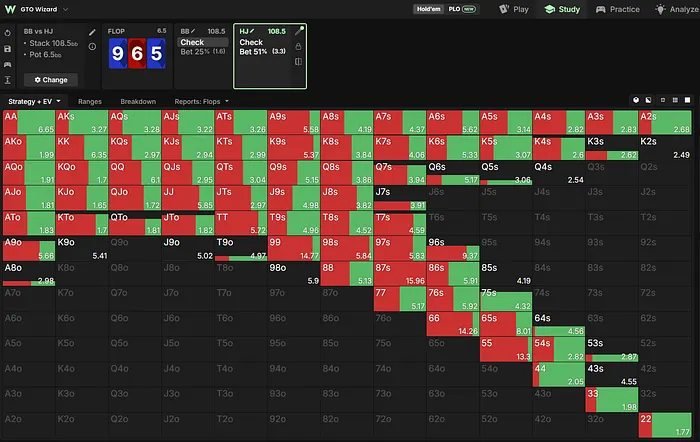700x442 pixels.
Task: Click the Change settings button
Action: pyautogui.click(x=51, y=80)
